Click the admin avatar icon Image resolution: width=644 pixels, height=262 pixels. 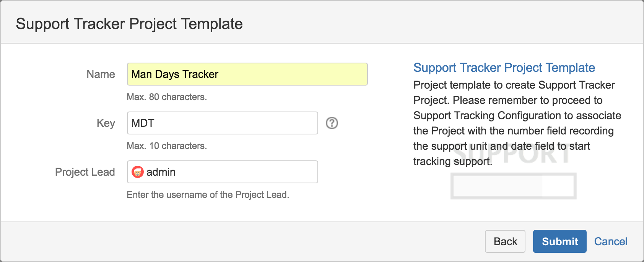click(x=137, y=172)
